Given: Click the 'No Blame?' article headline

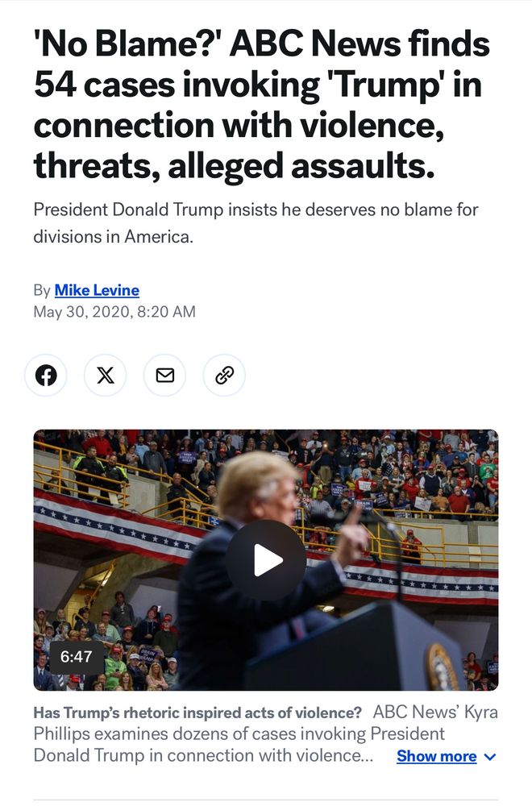Looking at the screenshot, I should point(262,104).
